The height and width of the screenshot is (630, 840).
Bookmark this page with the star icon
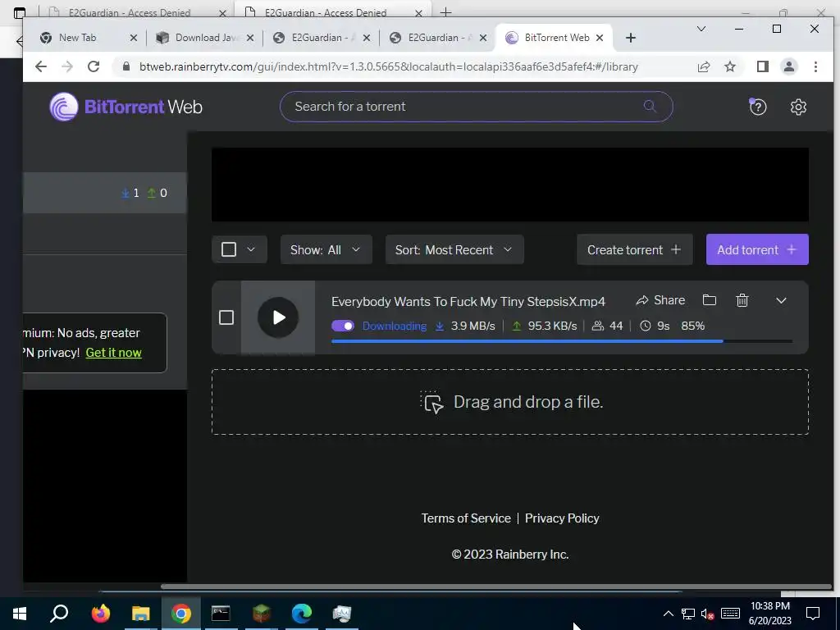pos(729,66)
